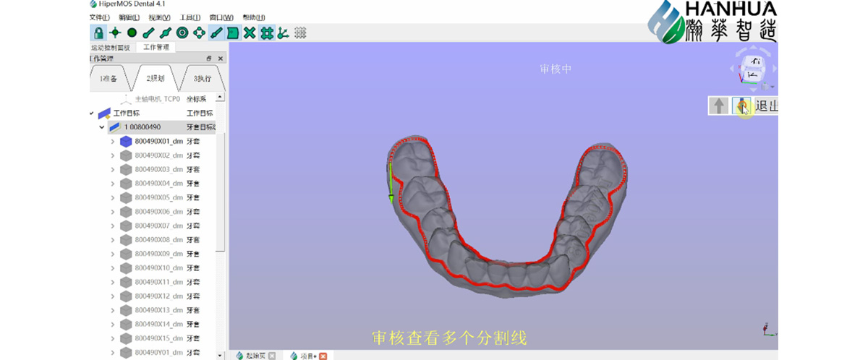The image size is (868, 360).
Task: Select the concentric rings target tool
Action: pyautogui.click(x=182, y=33)
